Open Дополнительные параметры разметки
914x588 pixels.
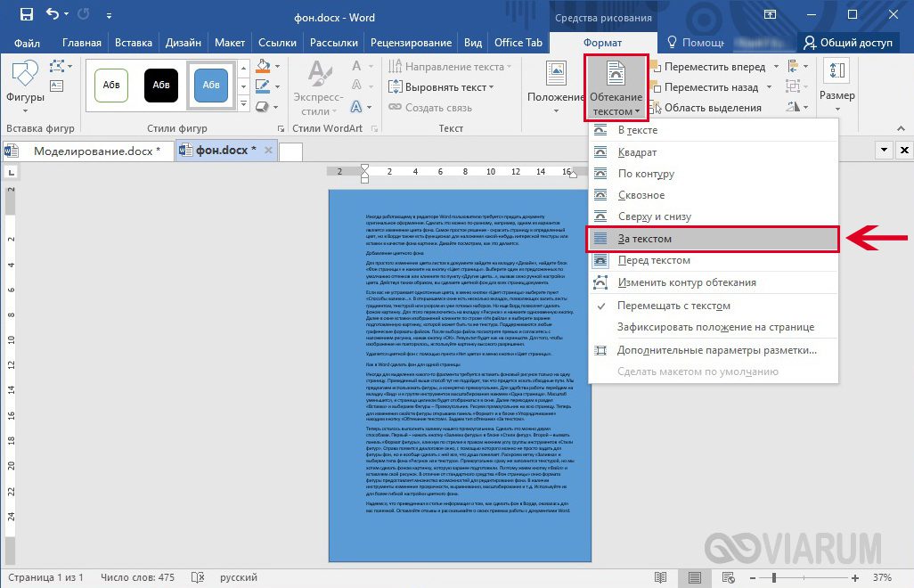[714, 350]
